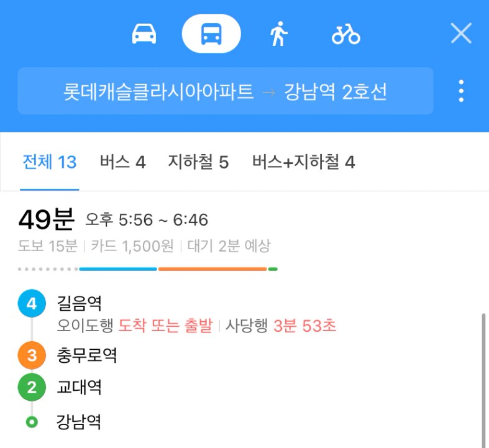Switch to the 버스+지하철 4 tab
The image size is (489, 448).
coord(303,162)
